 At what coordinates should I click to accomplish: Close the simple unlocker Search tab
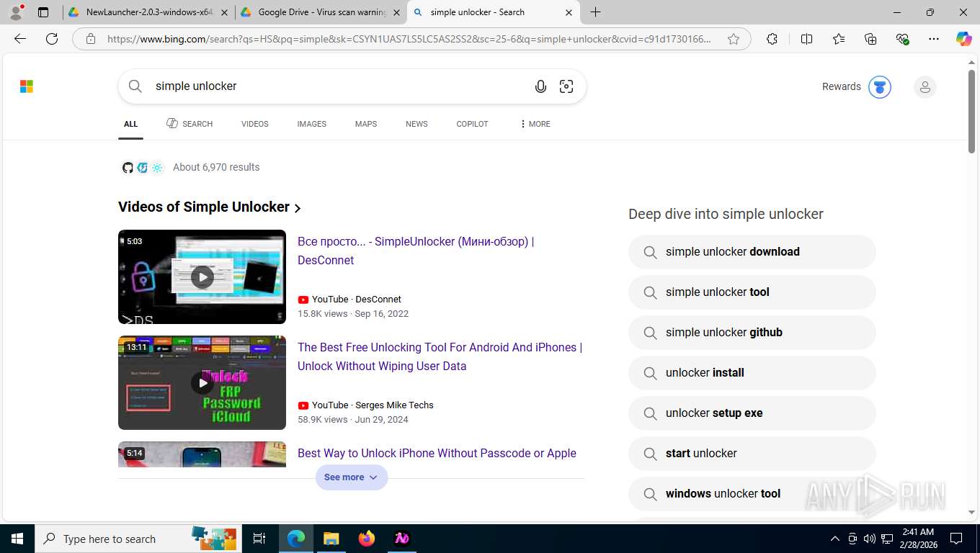tap(569, 12)
